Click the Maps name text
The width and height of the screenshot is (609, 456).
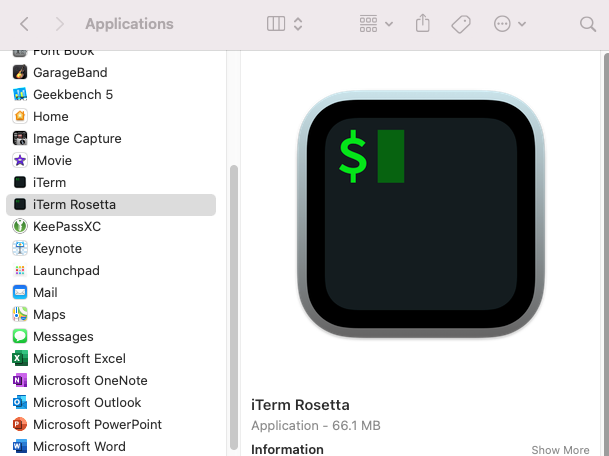click(49, 315)
